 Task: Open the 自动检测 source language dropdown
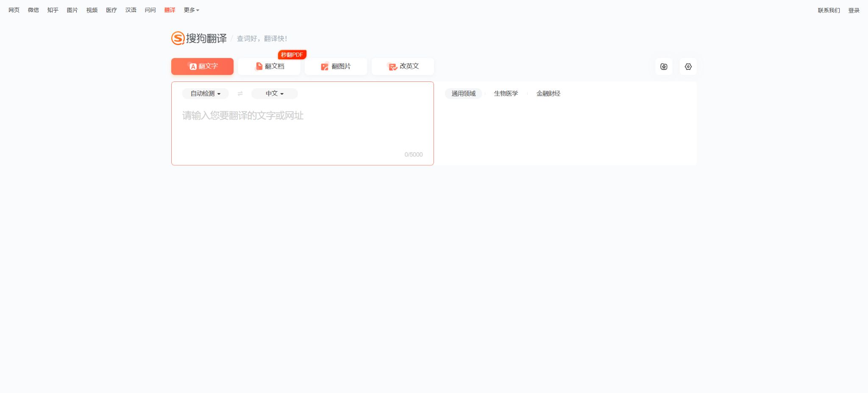(206, 94)
